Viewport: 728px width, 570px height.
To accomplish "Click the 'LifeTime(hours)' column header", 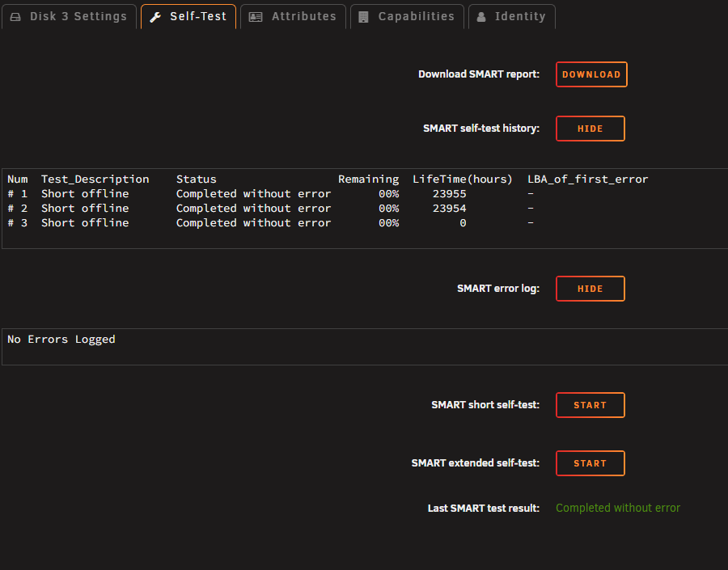I will pyautogui.click(x=463, y=179).
